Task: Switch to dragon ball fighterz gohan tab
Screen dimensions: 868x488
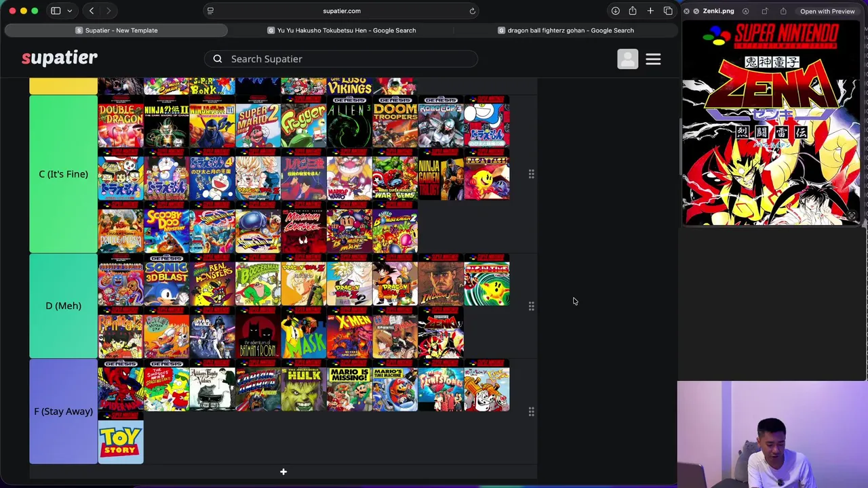Action: click(566, 30)
